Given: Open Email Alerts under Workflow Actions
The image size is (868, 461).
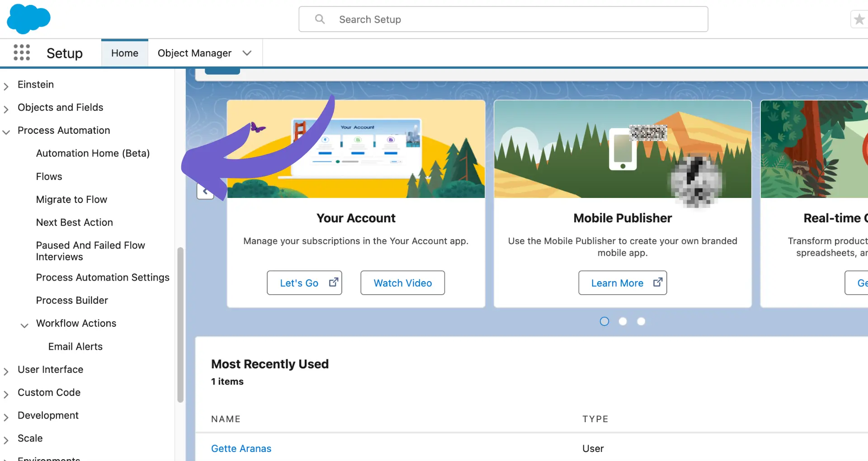Looking at the screenshot, I should pos(75,346).
